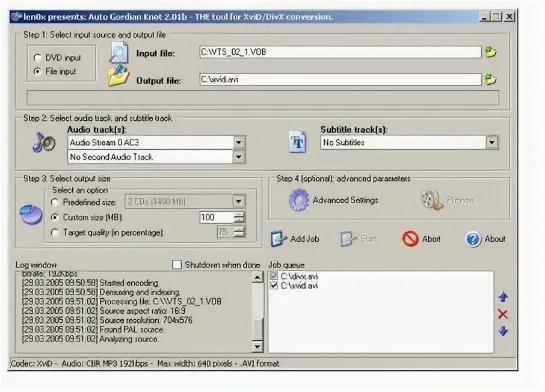Click the subtitle track text icon
545x392 pixels.
[298, 142]
